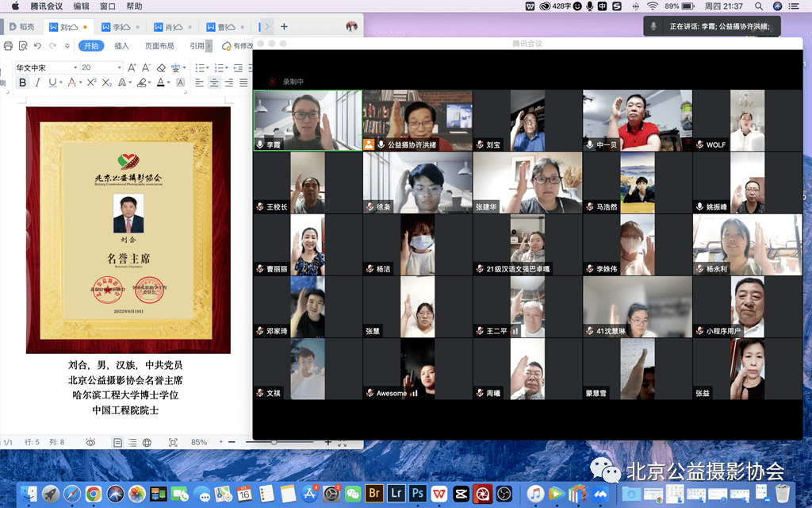
Task: Toggle eye protection mode in status bar
Action: [x=90, y=442]
